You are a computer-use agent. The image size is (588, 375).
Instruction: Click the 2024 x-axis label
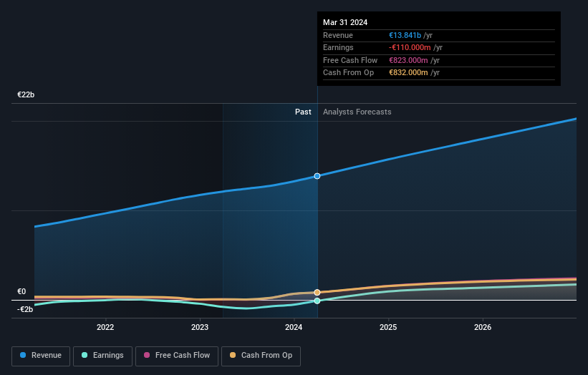294,327
